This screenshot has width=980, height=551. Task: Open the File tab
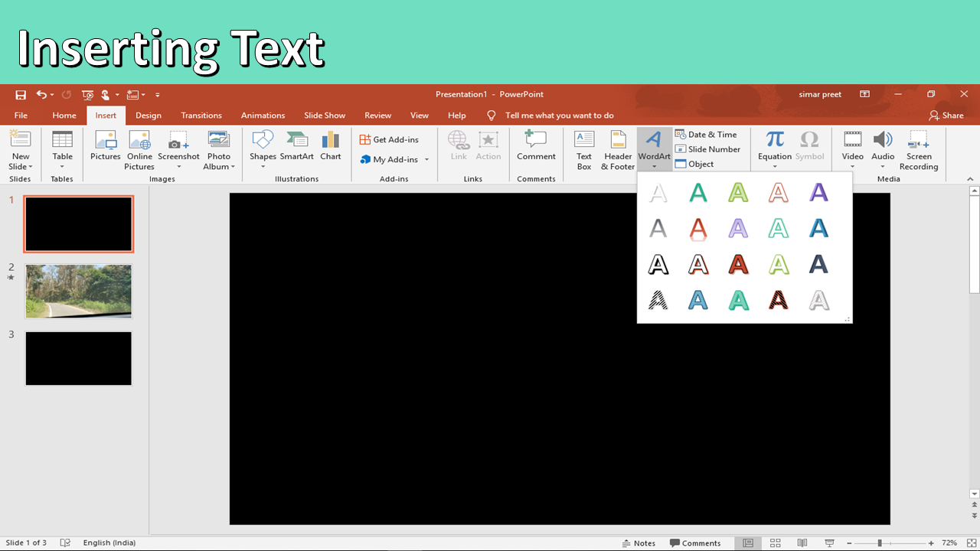pos(21,116)
